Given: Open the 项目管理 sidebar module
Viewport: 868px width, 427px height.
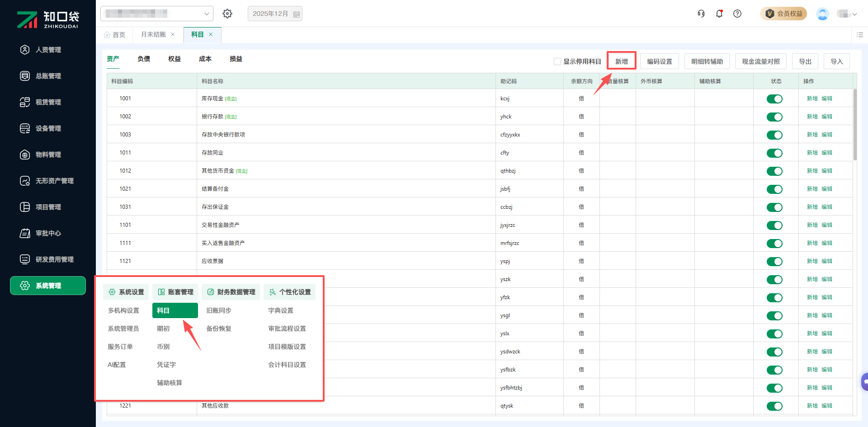Looking at the screenshot, I should 47,207.
